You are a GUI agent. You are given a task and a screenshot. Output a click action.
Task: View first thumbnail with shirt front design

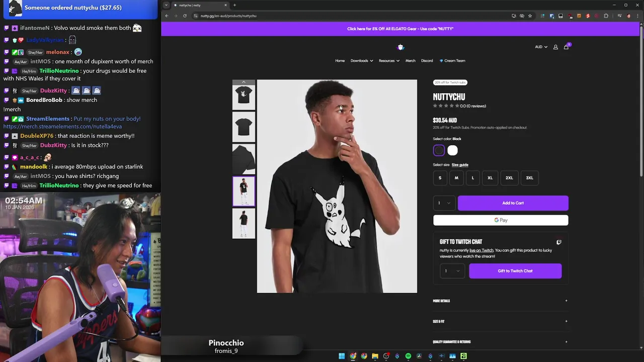point(244,95)
